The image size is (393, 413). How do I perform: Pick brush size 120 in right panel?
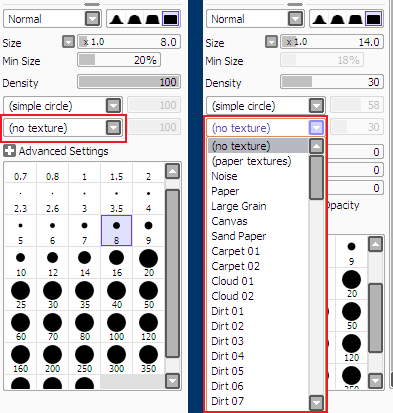[x=351, y=348]
